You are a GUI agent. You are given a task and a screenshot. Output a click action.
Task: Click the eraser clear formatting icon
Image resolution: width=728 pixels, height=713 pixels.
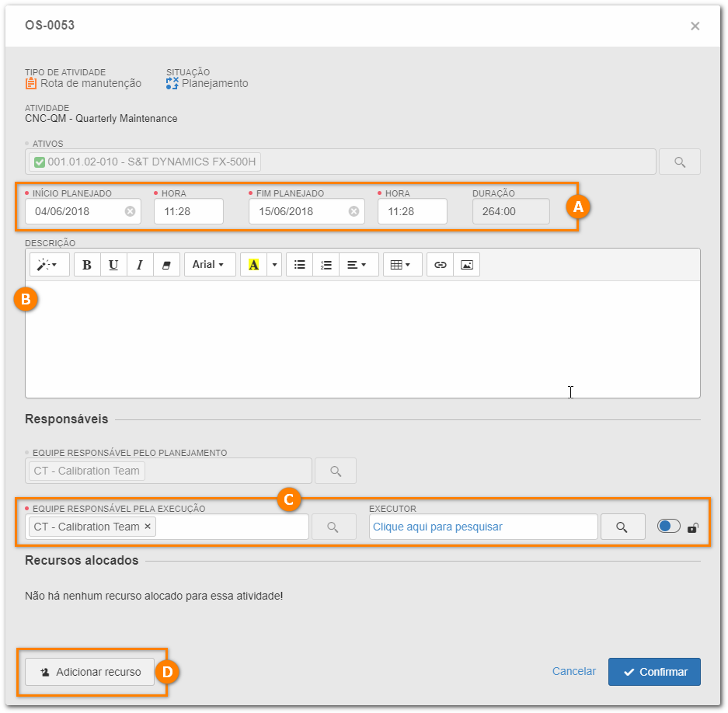point(166,265)
